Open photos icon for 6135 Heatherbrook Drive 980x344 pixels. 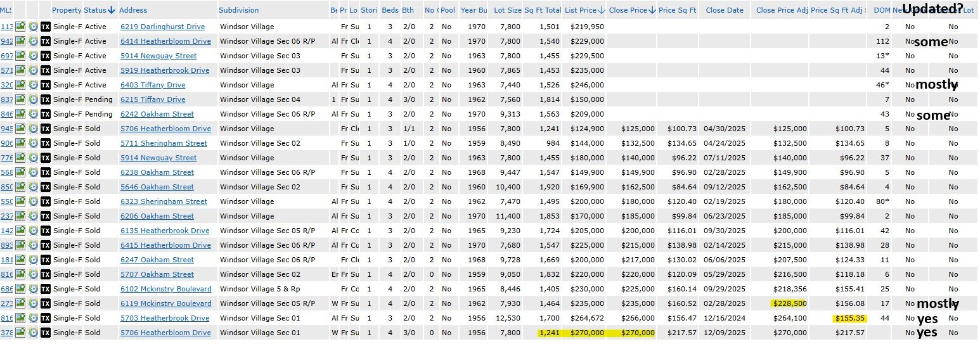(x=20, y=231)
